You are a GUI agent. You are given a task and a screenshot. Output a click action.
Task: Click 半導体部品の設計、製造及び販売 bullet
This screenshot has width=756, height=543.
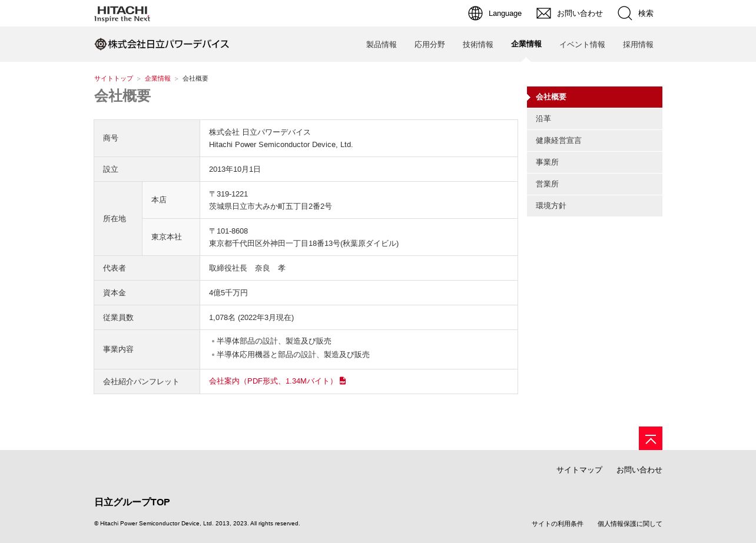click(274, 341)
